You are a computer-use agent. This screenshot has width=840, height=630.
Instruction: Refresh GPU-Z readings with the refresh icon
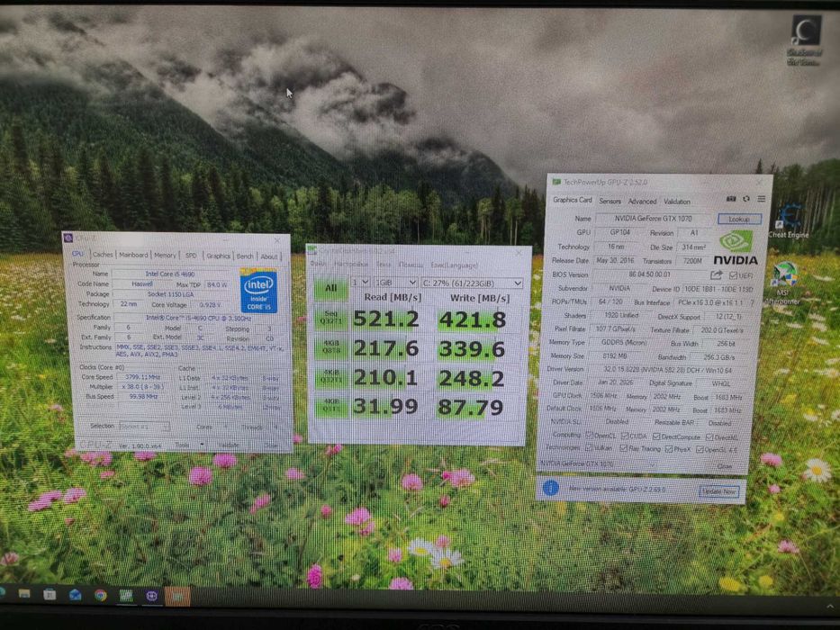pyautogui.click(x=746, y=199)
